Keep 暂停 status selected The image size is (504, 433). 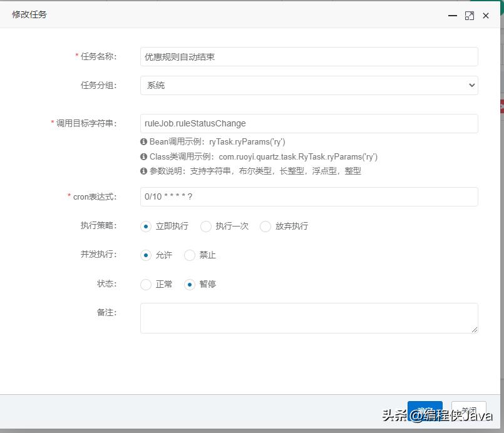[190, 284]
